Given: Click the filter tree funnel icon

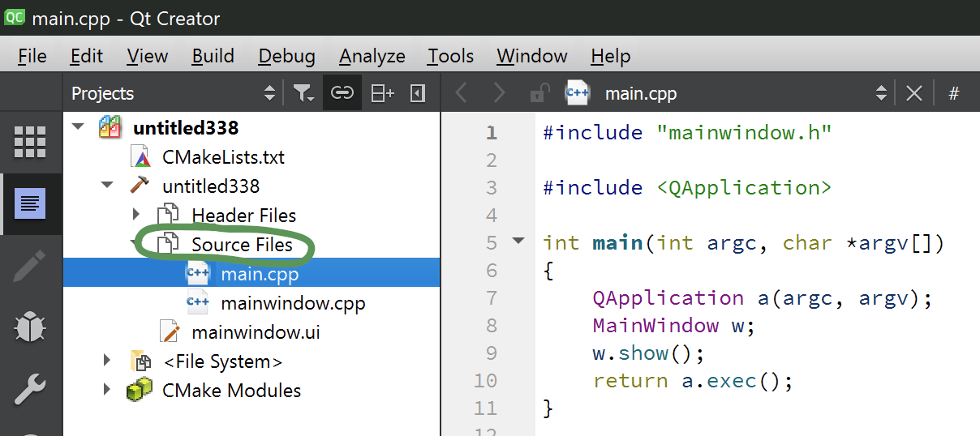Looking at the screenshot, I should pos(303,94).
